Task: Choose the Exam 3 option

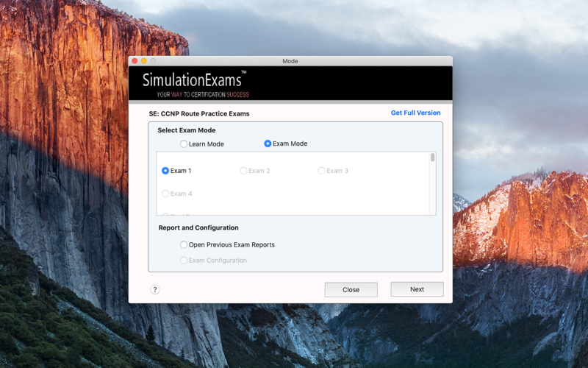Action: (x=321, y=171)
